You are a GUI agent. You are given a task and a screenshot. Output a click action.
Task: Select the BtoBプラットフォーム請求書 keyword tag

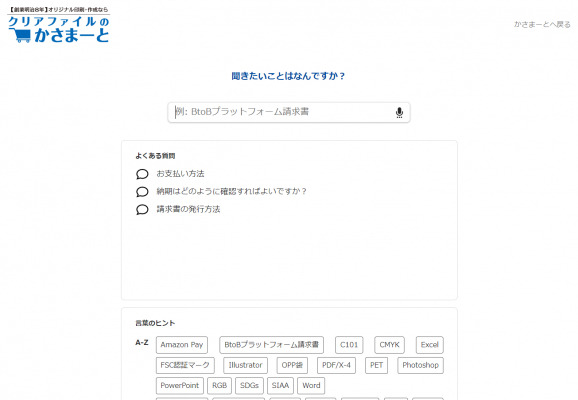[x=271, y=345]
